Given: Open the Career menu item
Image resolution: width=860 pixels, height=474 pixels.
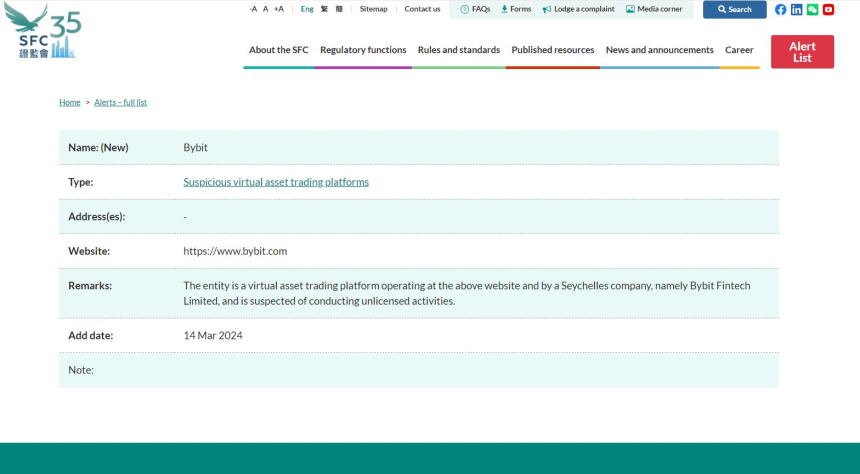Looking at the screenshot, I should 739,50.
